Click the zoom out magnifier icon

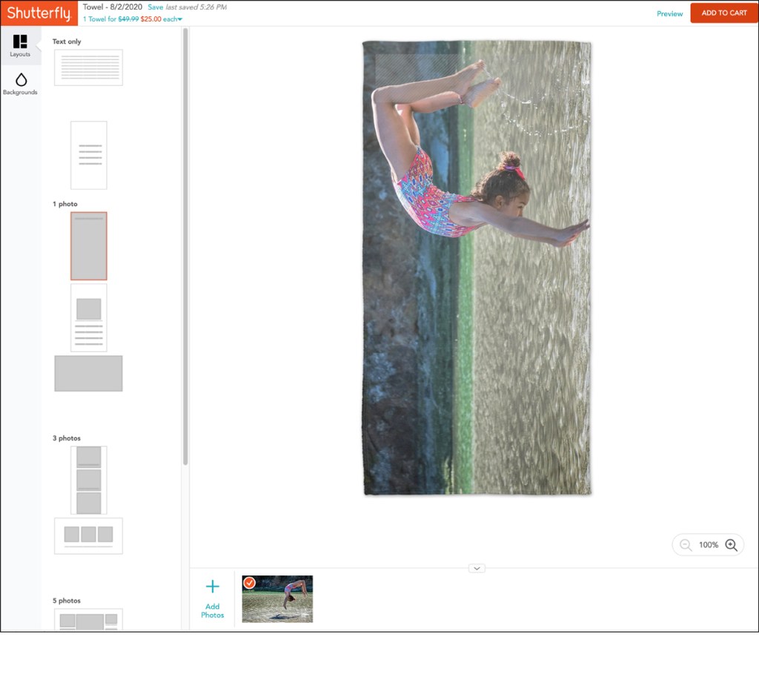pos(686,545)
